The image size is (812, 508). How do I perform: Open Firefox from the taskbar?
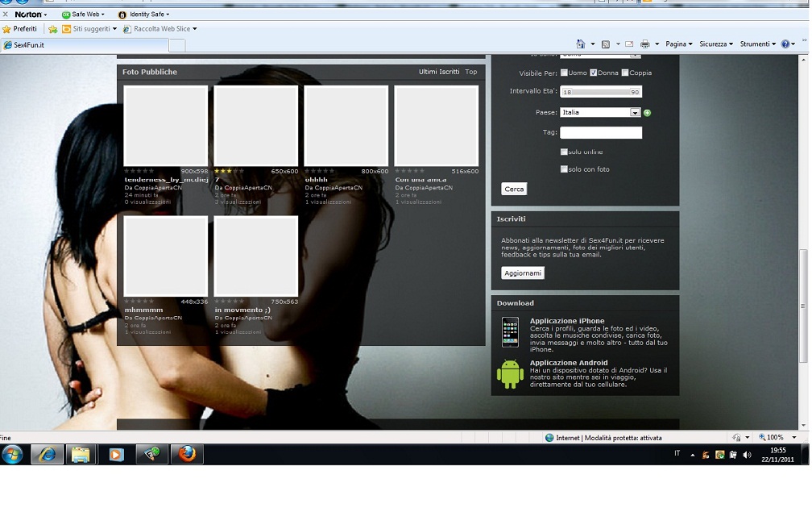pos(187,454)
